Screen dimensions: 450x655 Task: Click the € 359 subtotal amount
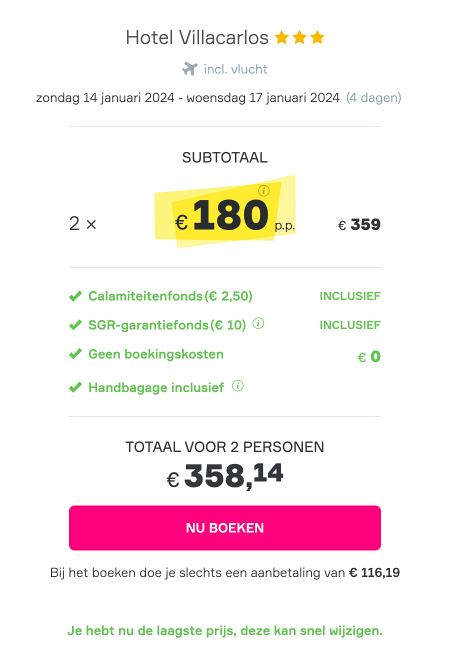tap(359, 225)
